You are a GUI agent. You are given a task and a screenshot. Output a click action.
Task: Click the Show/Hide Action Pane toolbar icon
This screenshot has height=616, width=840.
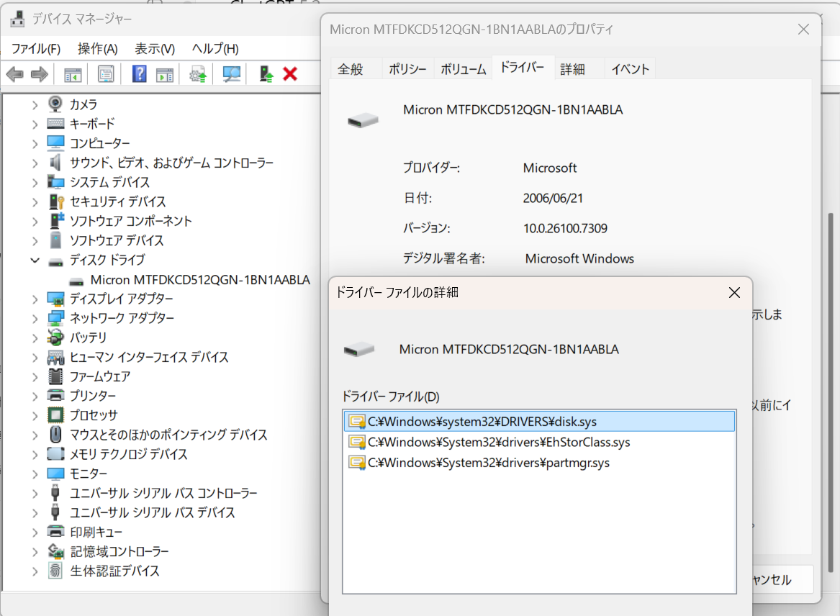click(x=166, y=74)
